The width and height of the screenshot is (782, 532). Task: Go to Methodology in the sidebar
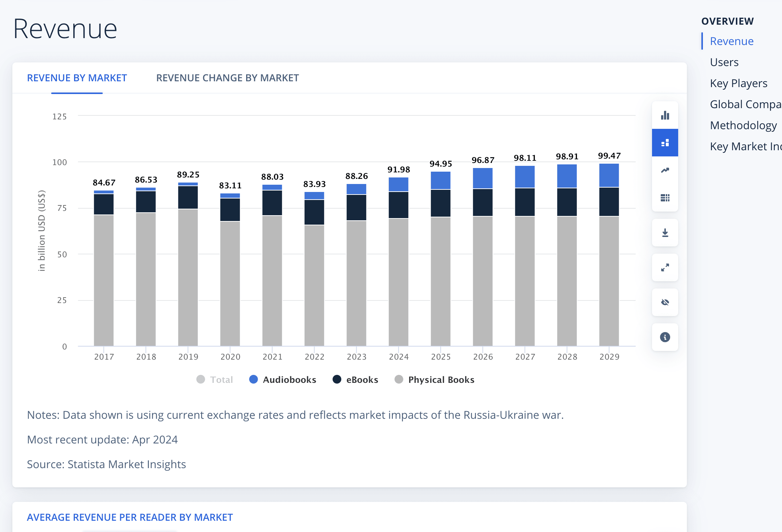[x=744, y=126]
